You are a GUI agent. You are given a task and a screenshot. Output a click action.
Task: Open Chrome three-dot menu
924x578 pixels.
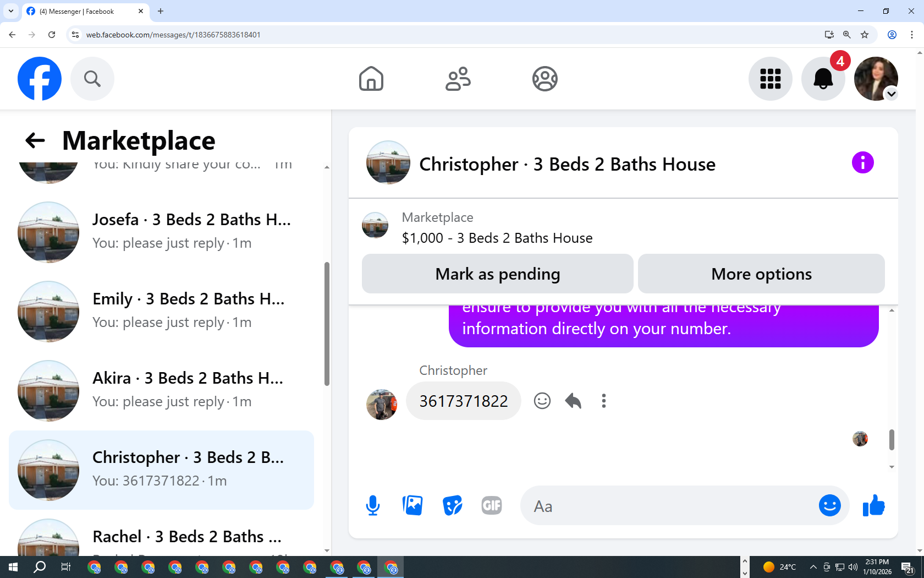[912, 35]
